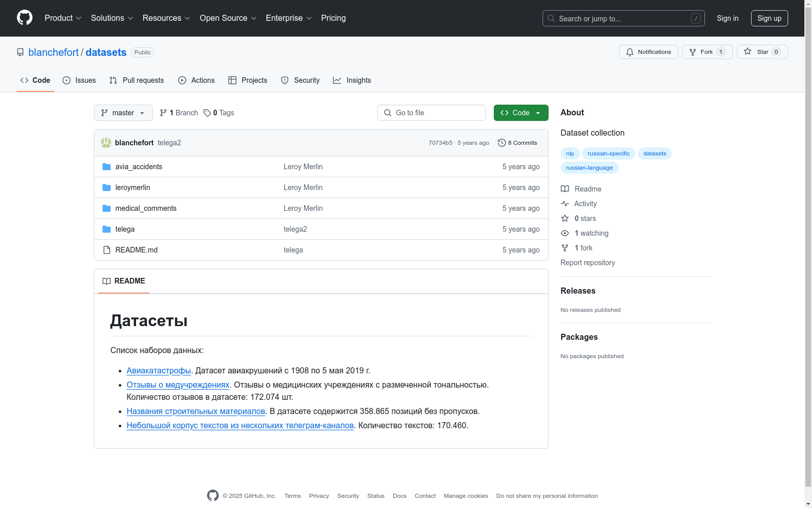Open the blanchefort owner link
This screenshot has width=812, height=508.
(53, 52)
